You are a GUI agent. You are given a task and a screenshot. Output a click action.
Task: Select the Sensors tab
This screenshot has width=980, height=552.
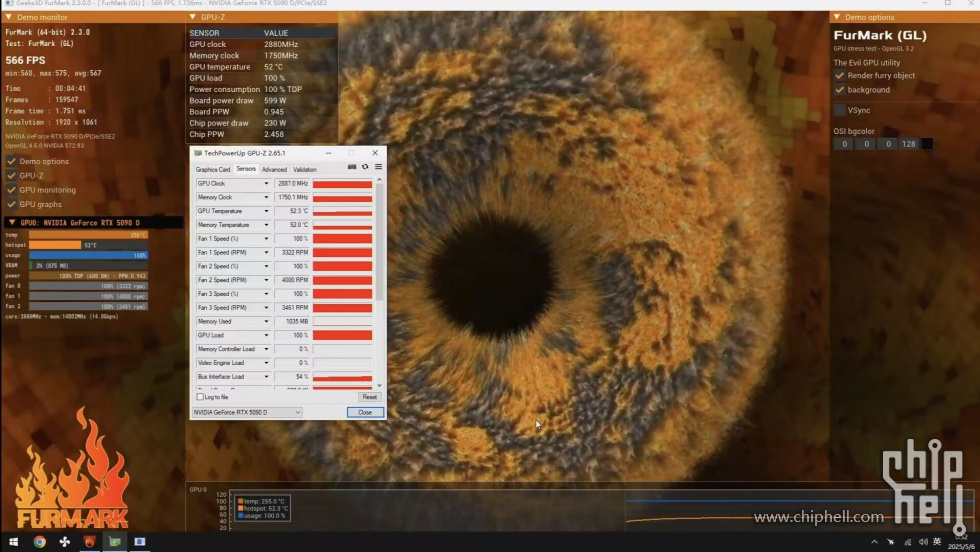[x=246, y=169]
